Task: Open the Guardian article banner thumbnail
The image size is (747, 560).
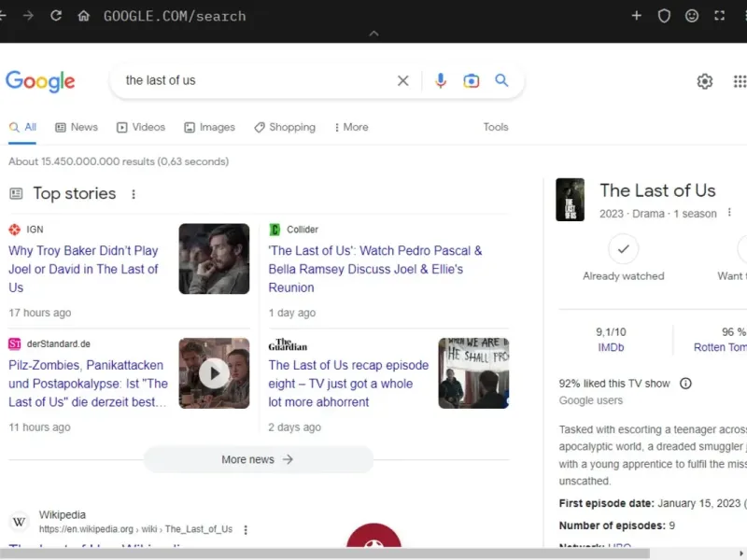Action: [473, 373]
